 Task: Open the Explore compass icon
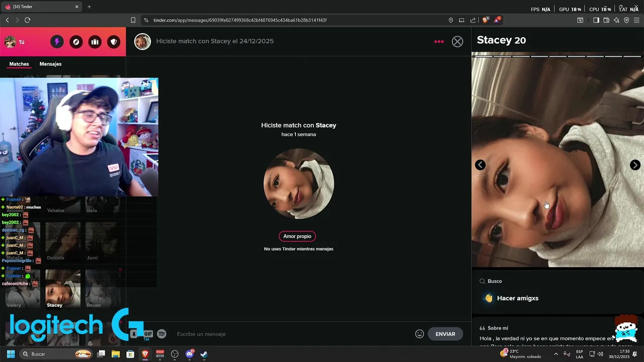tap(76, 42)
